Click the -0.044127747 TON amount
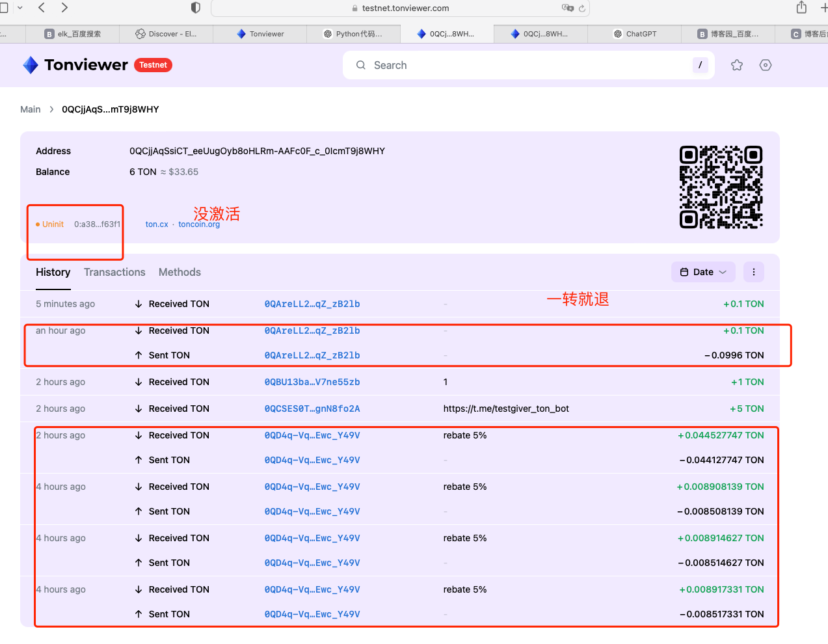The height and width of the screenshot is (644, 828). [x=721, y=460]
